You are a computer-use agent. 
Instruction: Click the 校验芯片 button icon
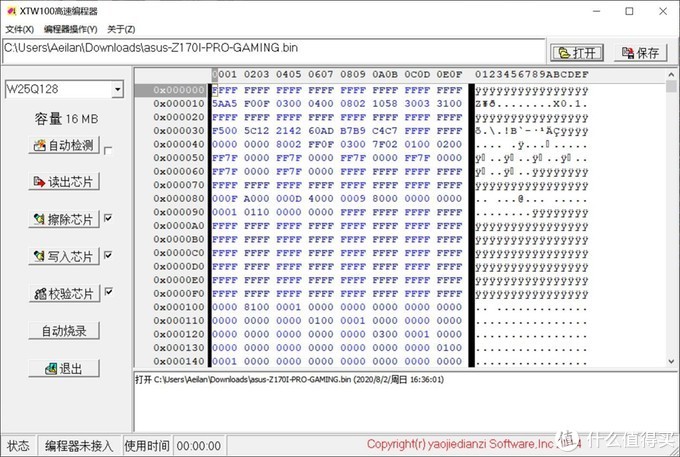[x=40, y=294]
